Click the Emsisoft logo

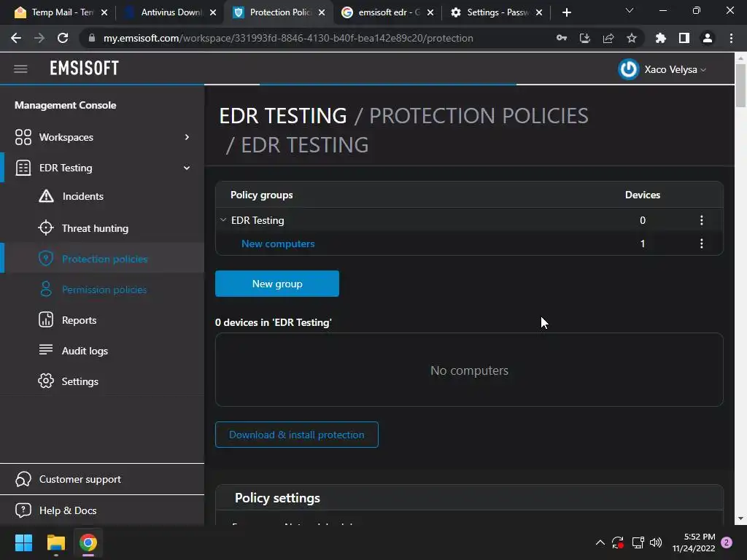(85, 69)
